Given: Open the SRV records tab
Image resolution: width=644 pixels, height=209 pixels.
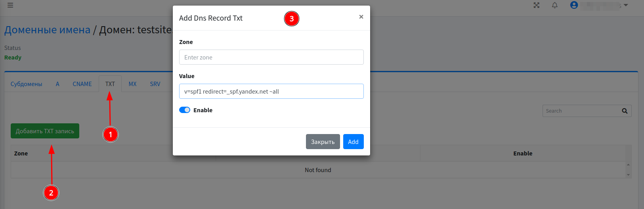Looking at the screenshot, I should click(x=155, y=84).
